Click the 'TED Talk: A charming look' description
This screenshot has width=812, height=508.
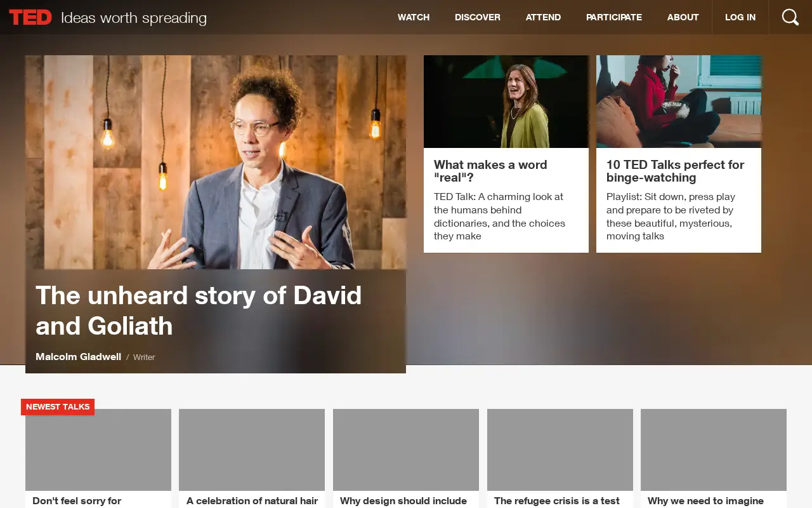(x=499, y=217)
